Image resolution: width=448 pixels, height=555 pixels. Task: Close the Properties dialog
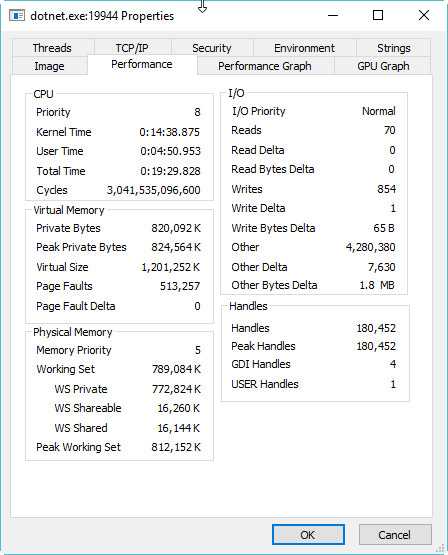pos(424,16)
